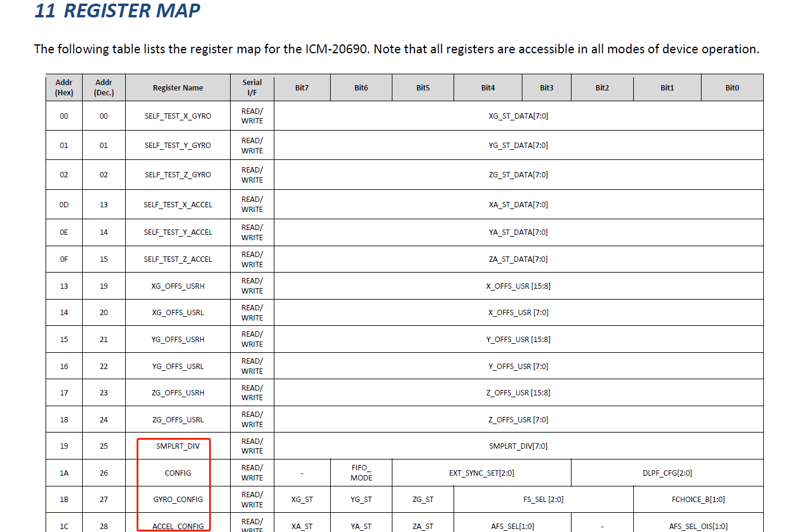Click the "Bit2" column header
801x532 pixels.
602,87
